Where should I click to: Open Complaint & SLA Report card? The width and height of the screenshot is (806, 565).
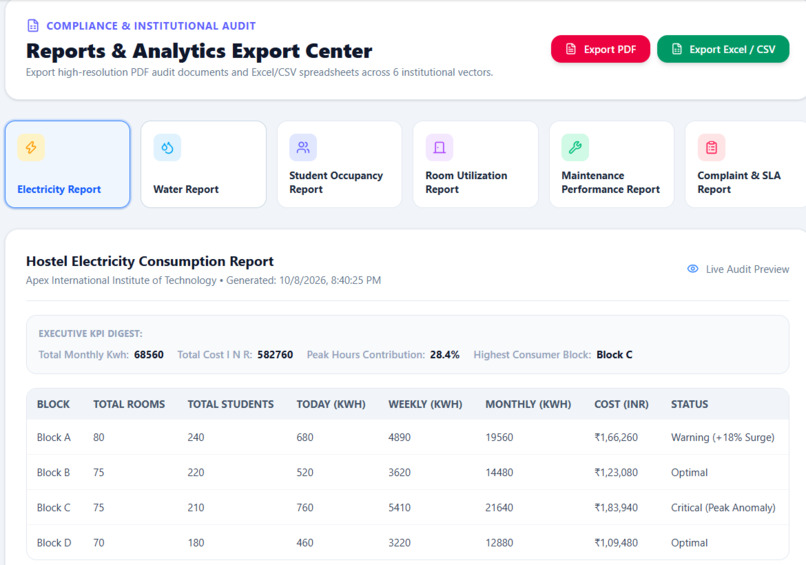click(745, 165)
